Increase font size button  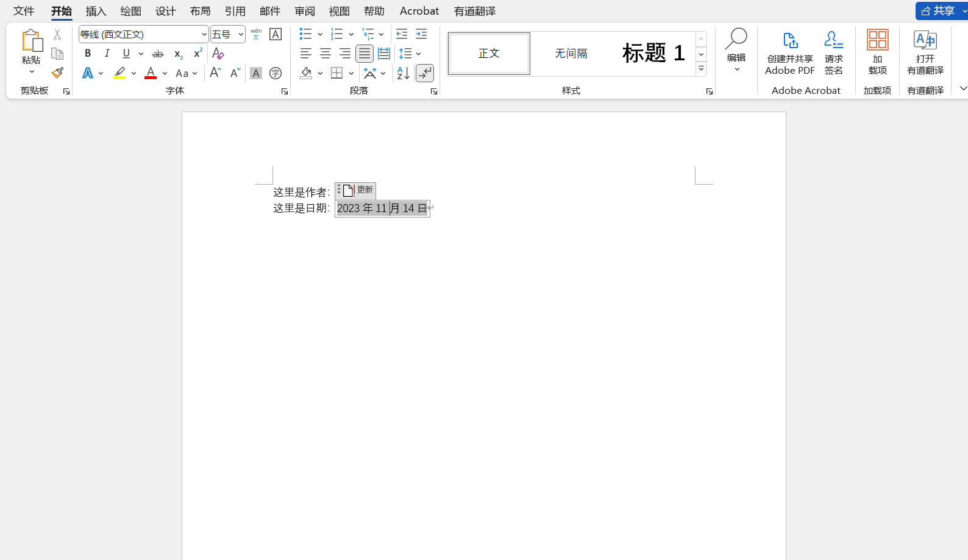click(x=215, y=73)
